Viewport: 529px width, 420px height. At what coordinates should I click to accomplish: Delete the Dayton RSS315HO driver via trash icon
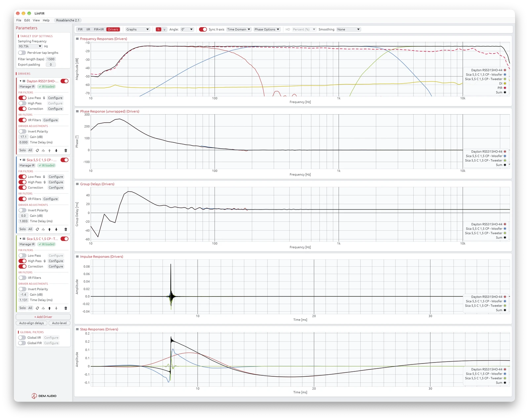pyautogui.click(x=65, y=150)
